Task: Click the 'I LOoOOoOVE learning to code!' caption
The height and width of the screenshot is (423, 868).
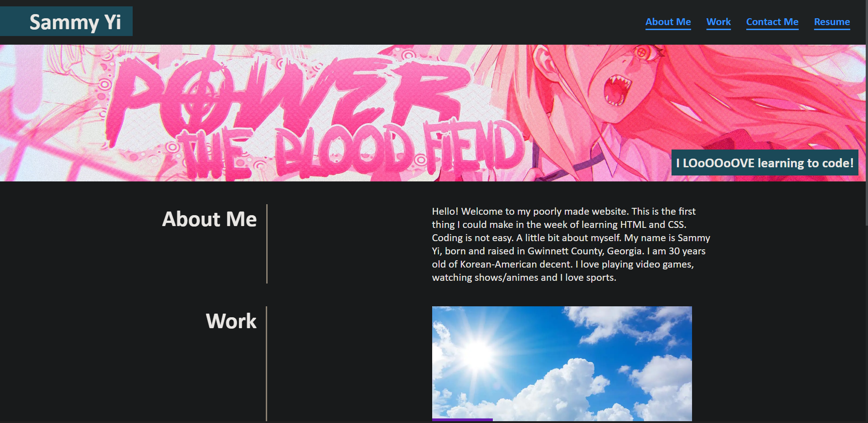Action: click(x=765, y=163)
